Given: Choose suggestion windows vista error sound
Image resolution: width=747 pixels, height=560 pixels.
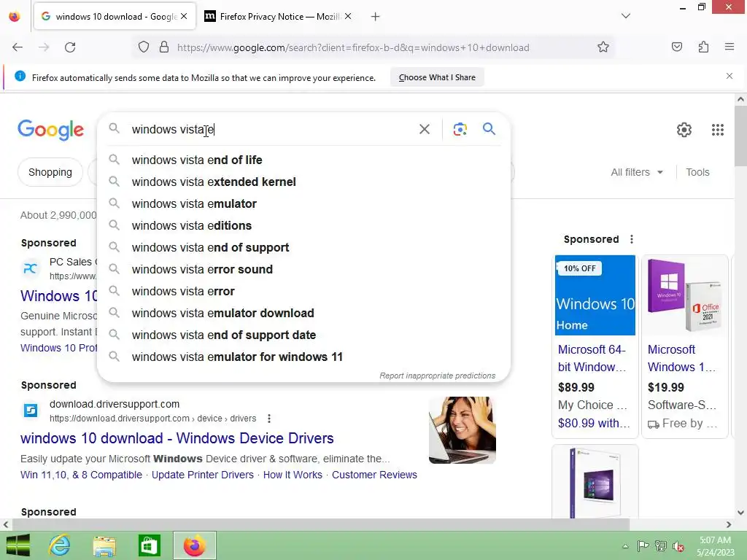Looking at the screenshot, I should click(x=303, y=270).
